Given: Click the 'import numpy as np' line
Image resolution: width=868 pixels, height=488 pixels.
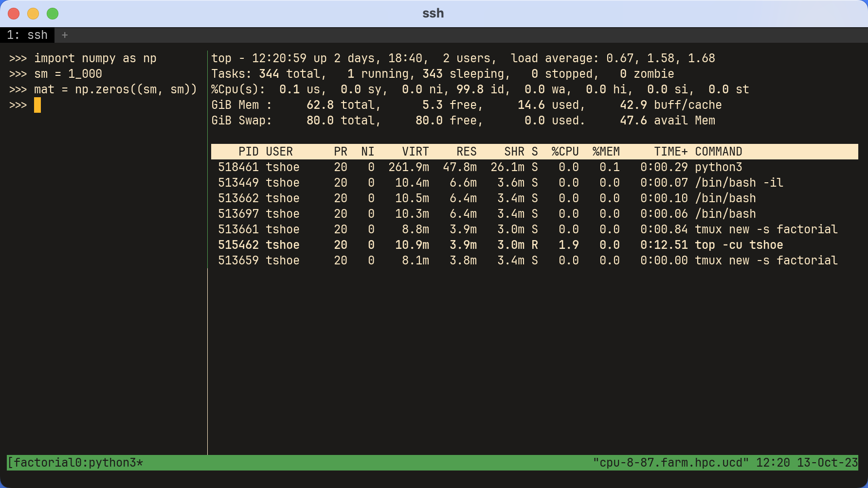Looking at the screenshot, I should coord(95,58).
